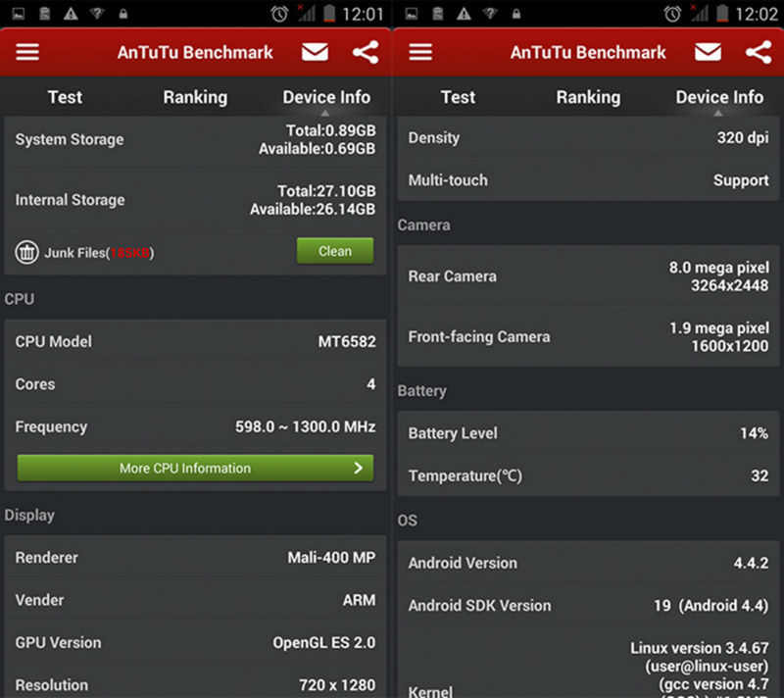Tap the System Storage row
This screenshot has height=698, width=784.
[x=195, y=140]
